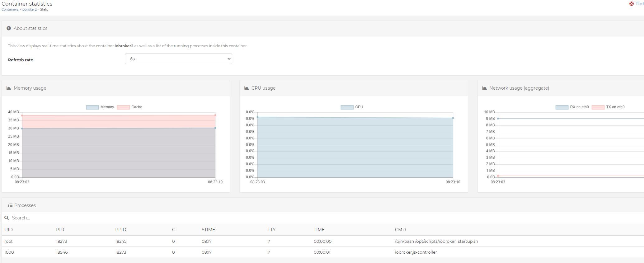Click the TIME value '00:00:00'
The width and height of the screenshot is (644, 263).
tap(322, 241)
